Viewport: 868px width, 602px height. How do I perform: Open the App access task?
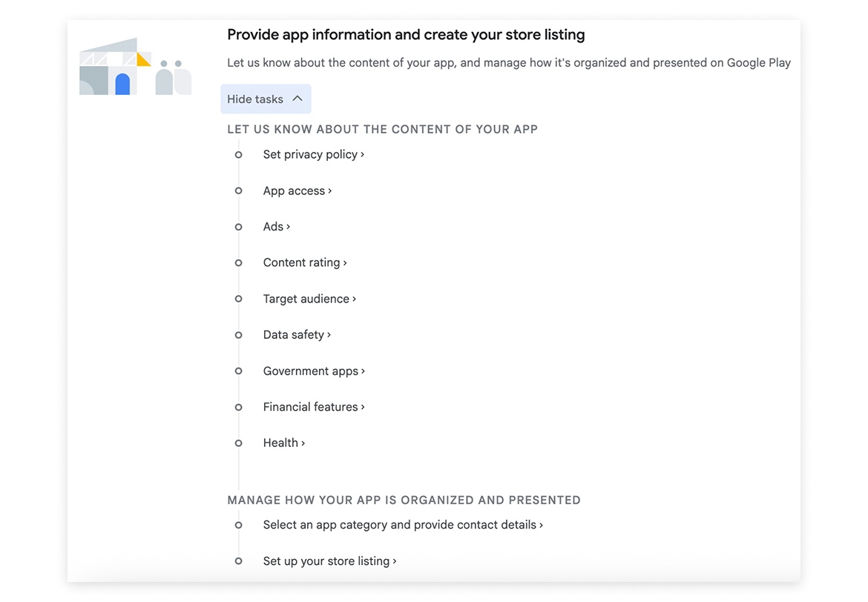point(297,191)
